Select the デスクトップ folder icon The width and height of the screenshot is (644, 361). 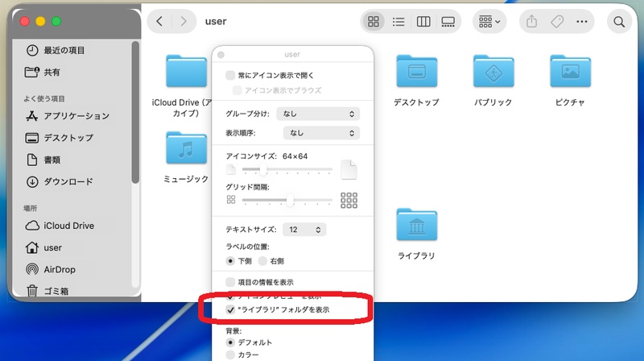coord(416,71)
